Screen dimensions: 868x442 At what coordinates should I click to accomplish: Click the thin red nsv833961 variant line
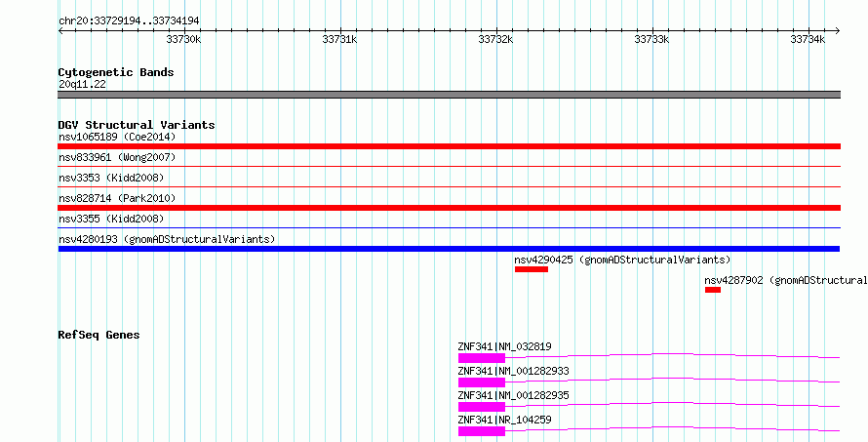pos(449,166)
